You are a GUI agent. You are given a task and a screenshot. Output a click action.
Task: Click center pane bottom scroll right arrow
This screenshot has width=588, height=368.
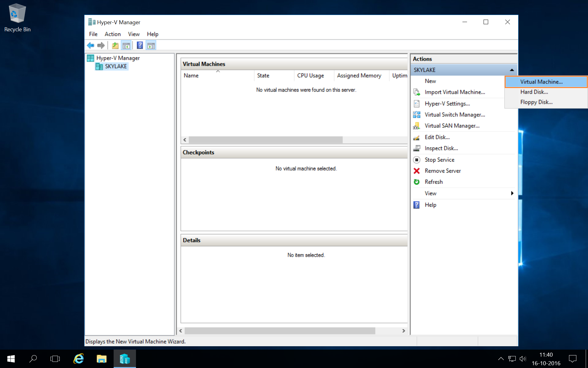tap(404, 331)
